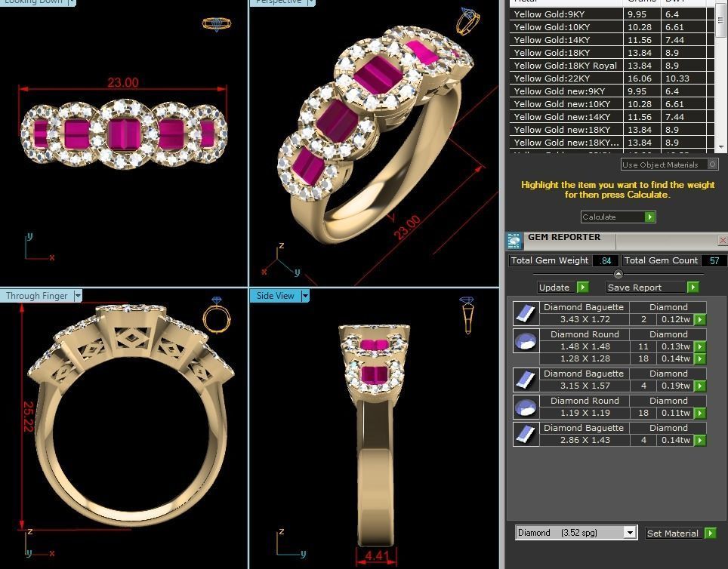
Task: Click the 3.15 X 1.57 size cell
Action: click(x=585, y=386)
